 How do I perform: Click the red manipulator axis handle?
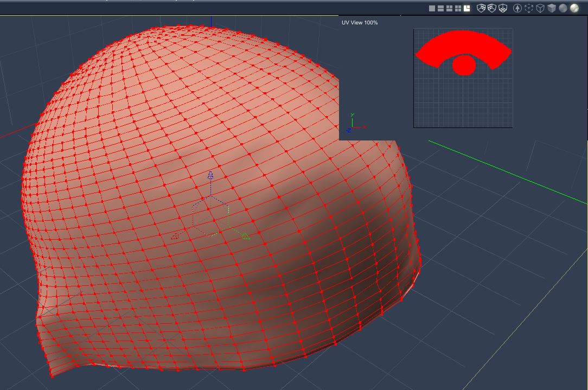click(x=175, y=237)
